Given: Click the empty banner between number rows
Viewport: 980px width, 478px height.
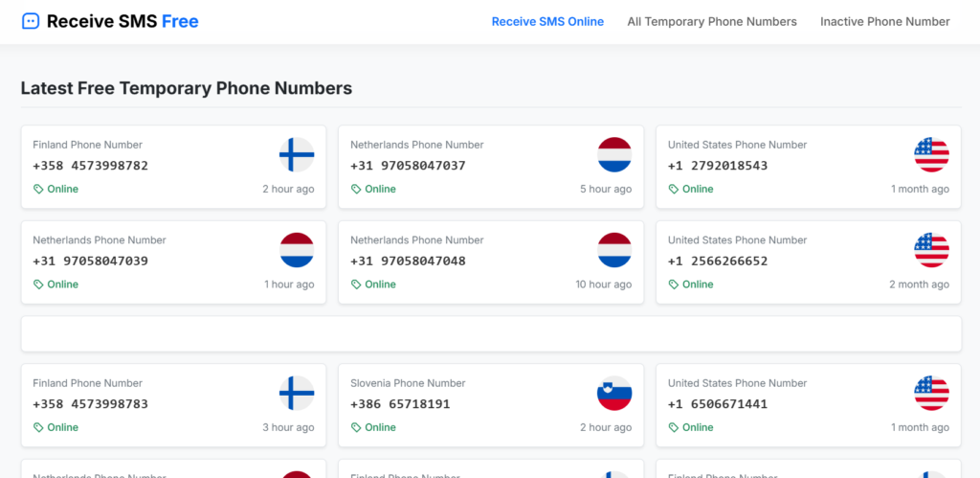Looking at the screenshot, I should click(490, 334).
